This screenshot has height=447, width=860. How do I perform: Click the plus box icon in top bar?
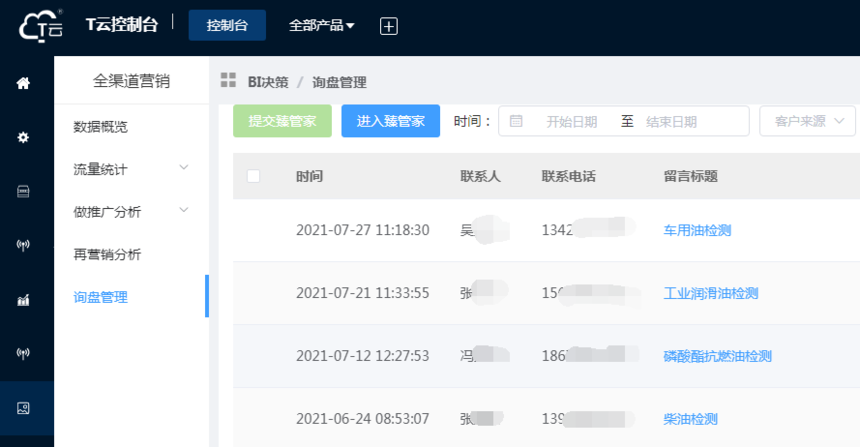point(389,26)
